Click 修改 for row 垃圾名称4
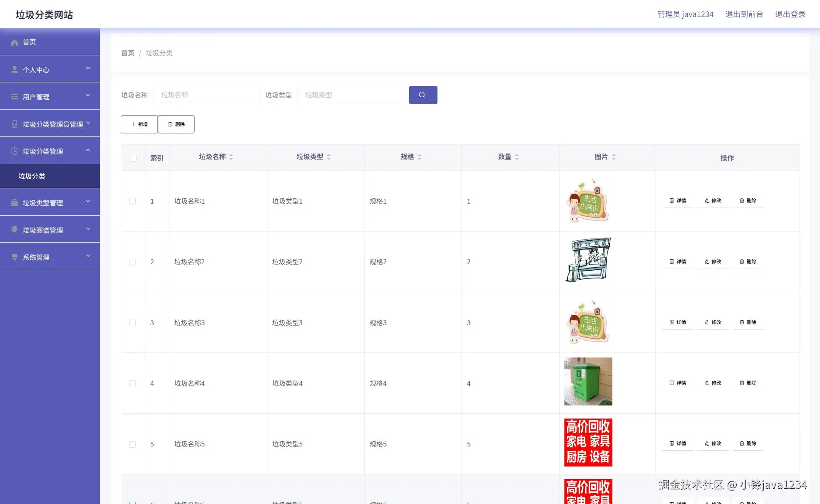The image size is (820, 504). point(713,383)
